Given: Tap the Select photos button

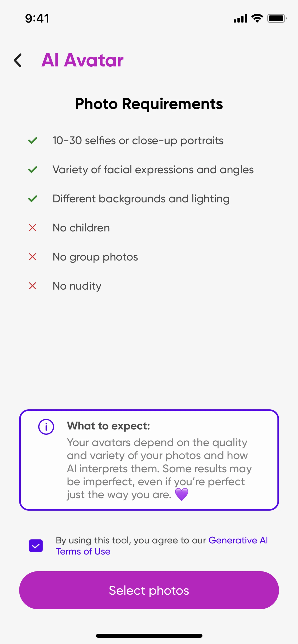Looking at the screenshot, I should click(149, 590).
